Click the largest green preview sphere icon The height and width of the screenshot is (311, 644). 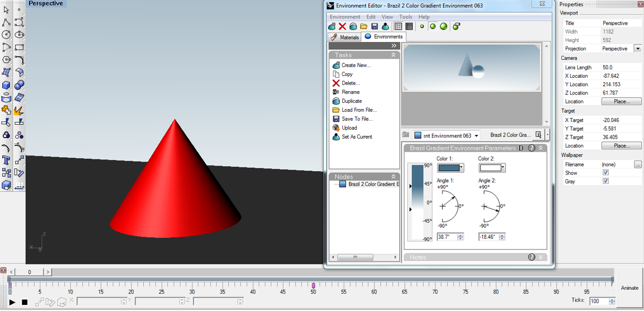[444, 26]
